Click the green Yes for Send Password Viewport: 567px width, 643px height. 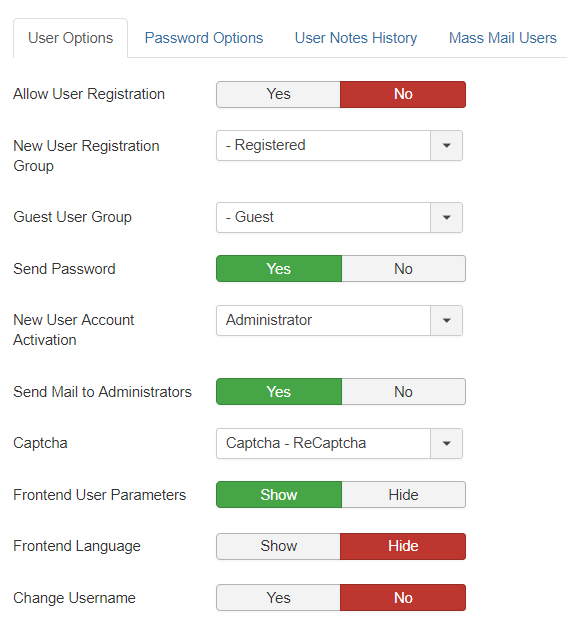(279, 269)
